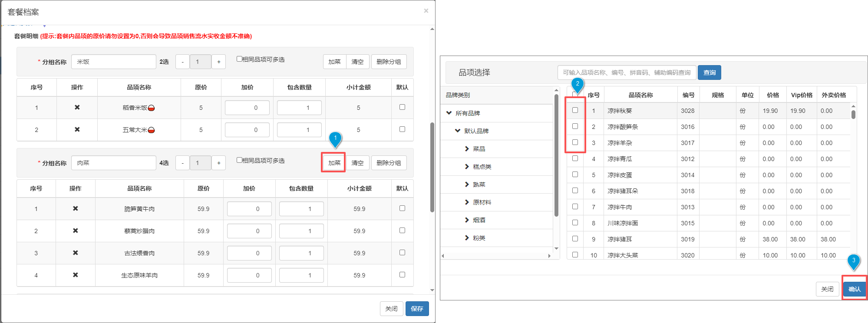This screenshot has width=868, height=323.
Task: Click 加菜 button for 肉菜 group
Action: coord(334,163)
